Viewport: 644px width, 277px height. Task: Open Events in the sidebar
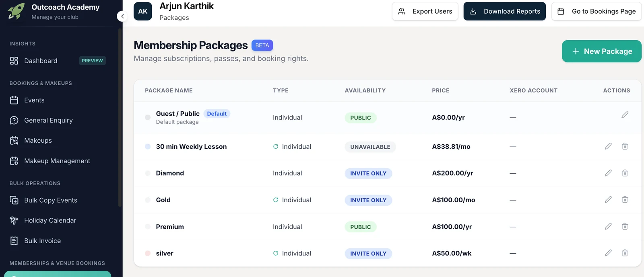pyautogui.click(x=58, y=100)
